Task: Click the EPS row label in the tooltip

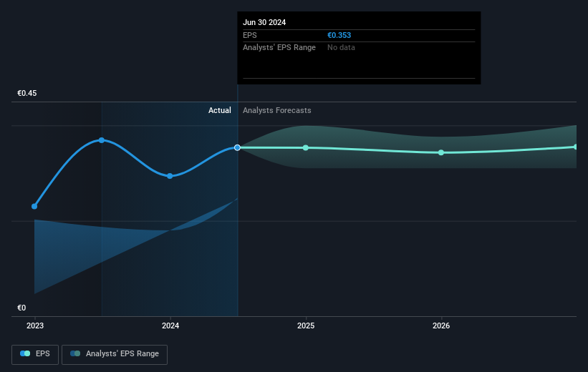Action: coord(250,35)
